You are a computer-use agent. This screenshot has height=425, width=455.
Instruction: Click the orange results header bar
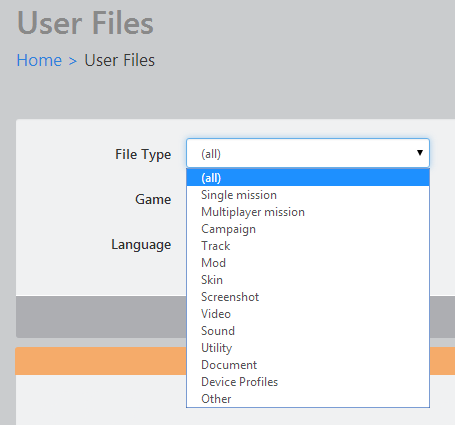[x=101, y=361]
